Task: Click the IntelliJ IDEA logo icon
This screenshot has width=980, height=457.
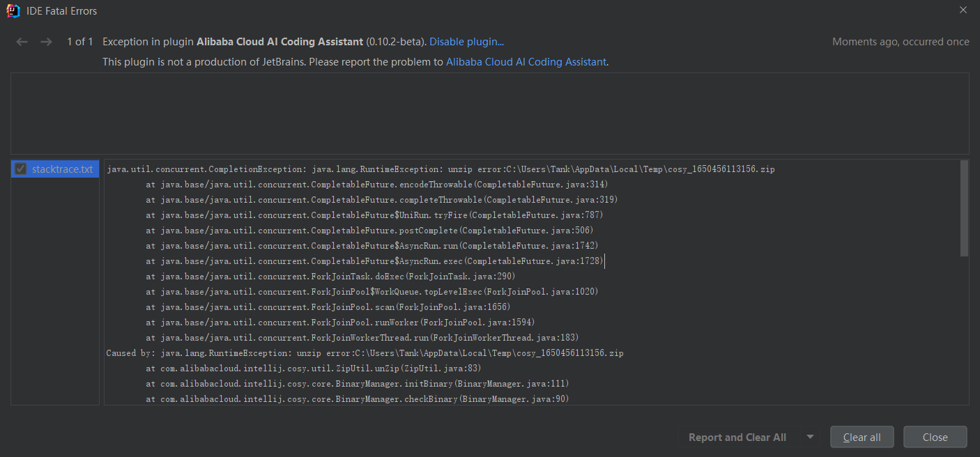Action: pyautogui.click(x=13, y=10)
